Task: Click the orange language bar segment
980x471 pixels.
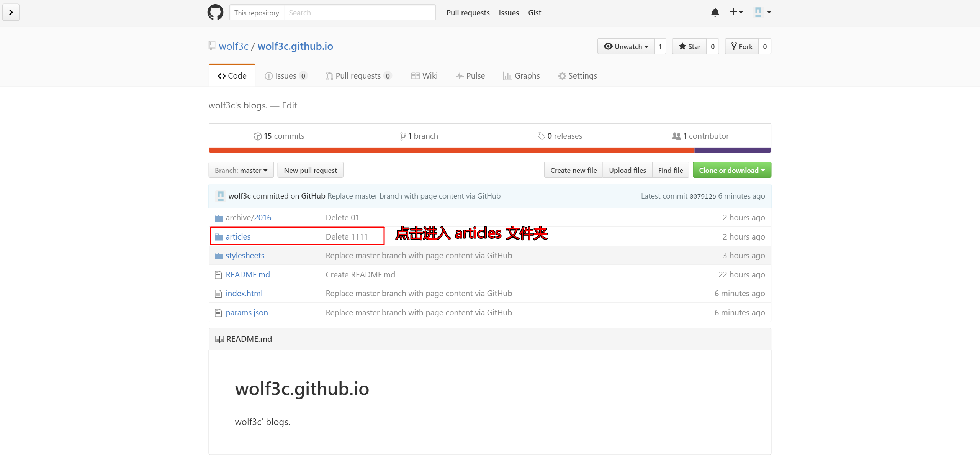Action: (452, 150)
